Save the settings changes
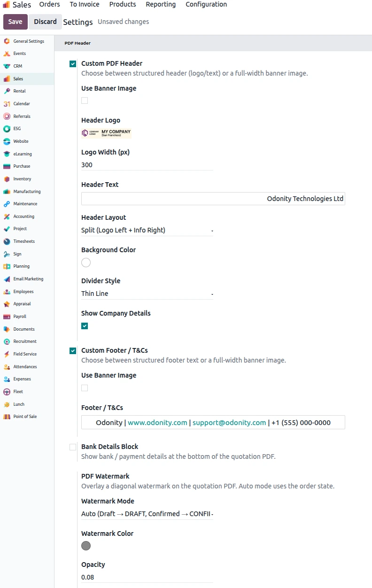This screenshot has width=372, height=588. [15, 22]
